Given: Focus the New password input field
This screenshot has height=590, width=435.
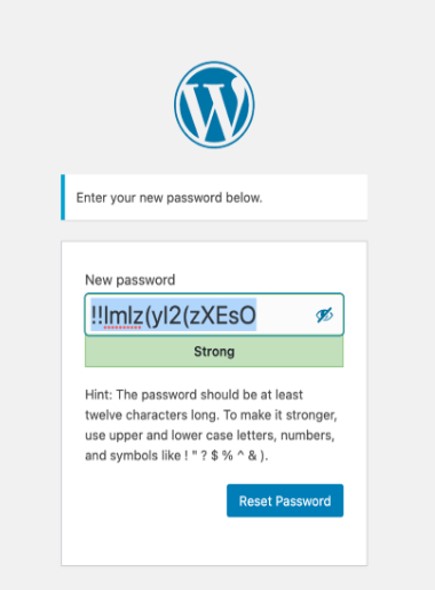Looking at the screenshot, I should pos(214,315).
